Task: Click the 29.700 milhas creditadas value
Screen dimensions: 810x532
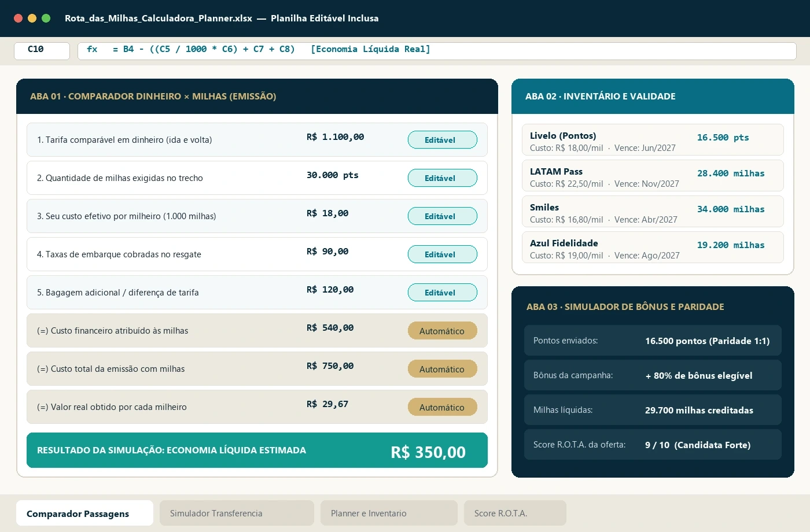Action: pyautogui.click(x=699, y=411)
